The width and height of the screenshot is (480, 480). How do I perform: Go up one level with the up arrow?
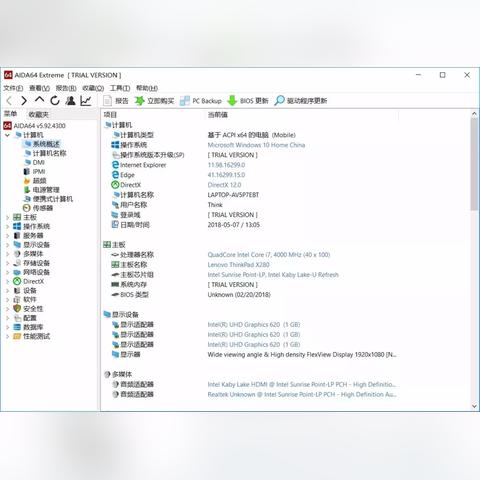point(40,100)
